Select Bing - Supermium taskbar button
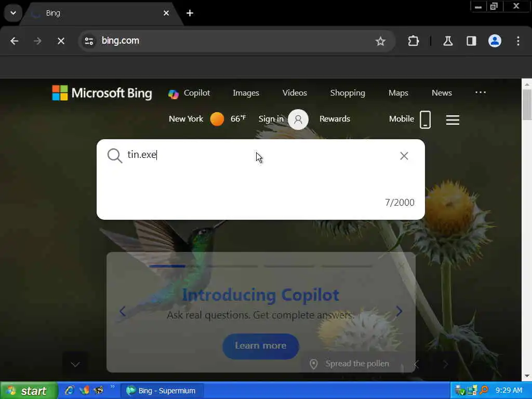This screenshot has width=532, height=399. click(163, 391)
